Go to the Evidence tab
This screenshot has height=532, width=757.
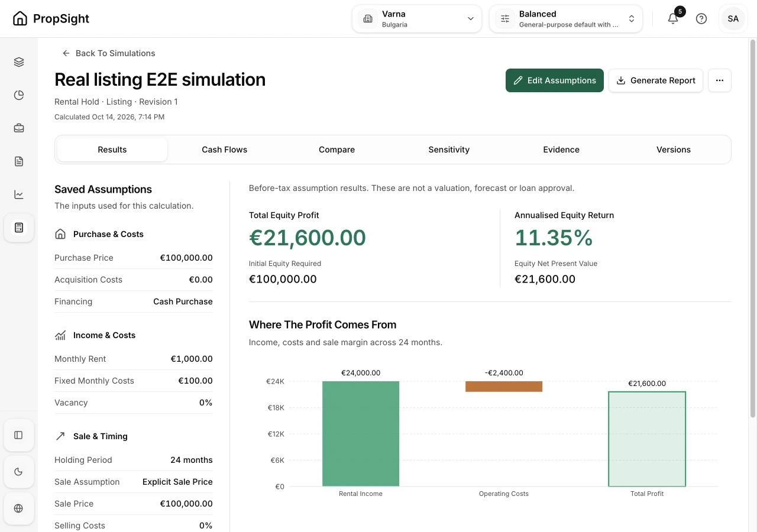pyautogui.click(x=561, y=150)
